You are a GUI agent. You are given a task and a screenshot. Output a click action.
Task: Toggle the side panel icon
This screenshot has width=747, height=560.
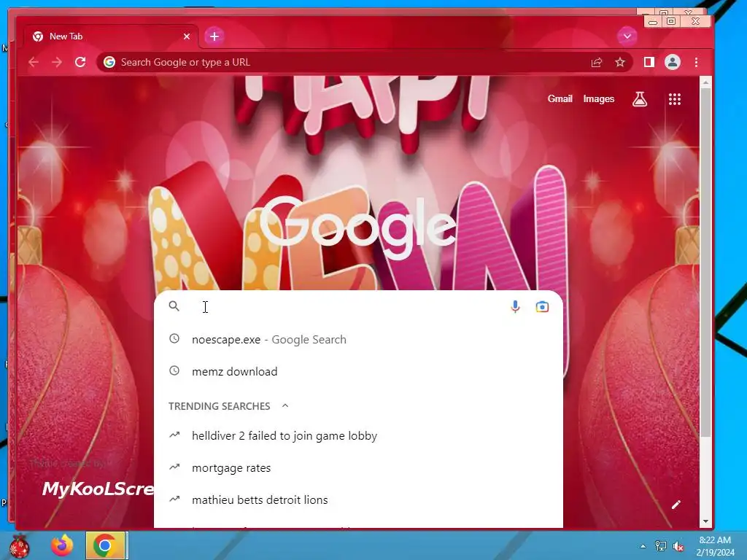pyautogui.click(x=649, y=62)
